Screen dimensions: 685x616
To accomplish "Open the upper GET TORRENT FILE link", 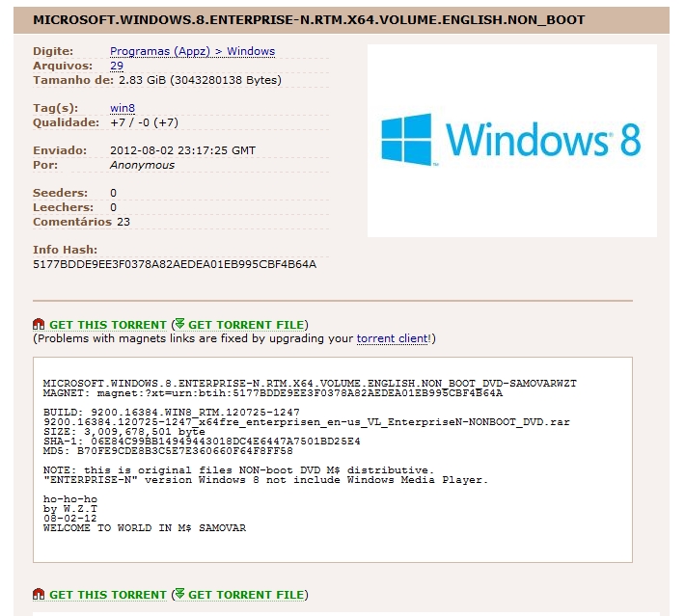I will 246,325.
